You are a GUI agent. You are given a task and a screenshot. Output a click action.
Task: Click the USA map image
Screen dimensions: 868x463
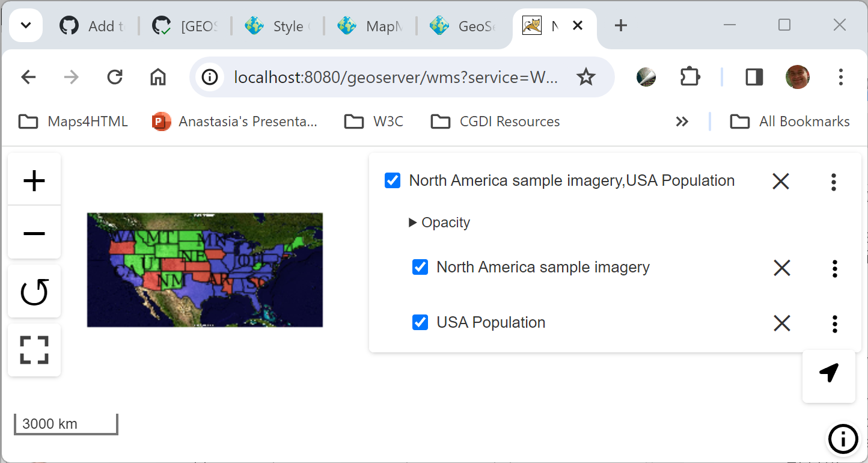click(205, 270)
